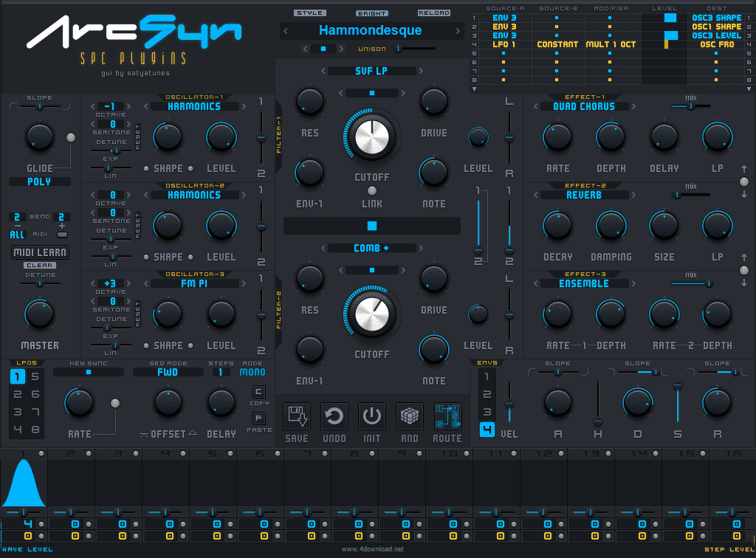Viewport: 756px width, 558px height.
Task: Click the Filter-1 DRIVE knob
Action: coord(434,102)
